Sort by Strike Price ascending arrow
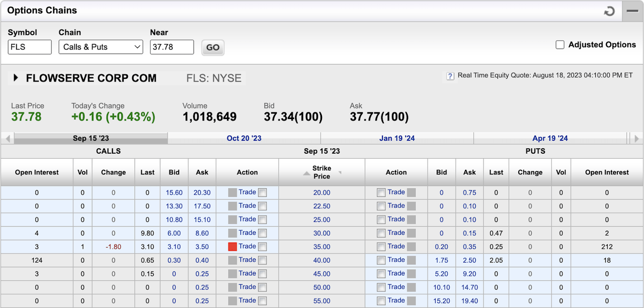The image size is (644, 308). (306, 173)
